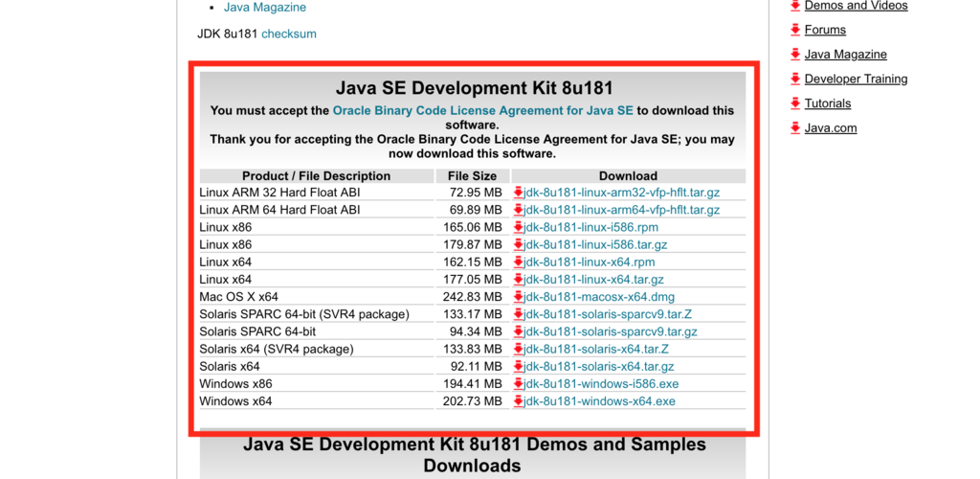Click red arrow icon next to Developer Training

tap(795, 79)
